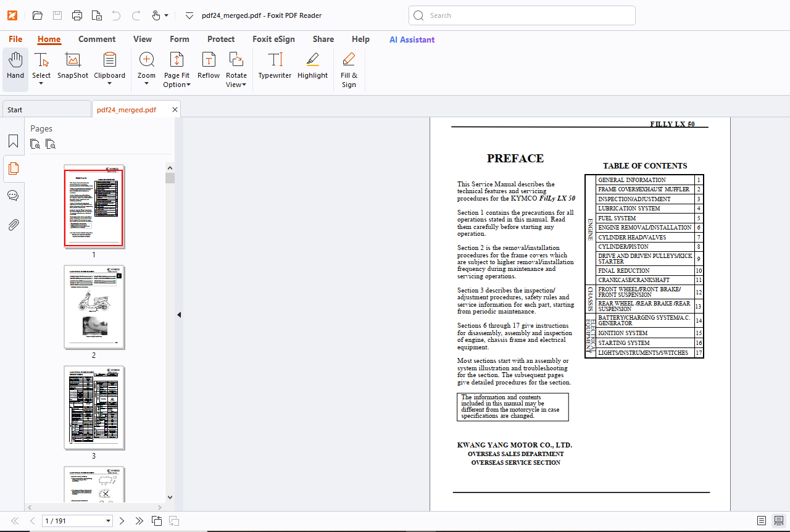Select the Highlight tool
The image size is (790, 532).
pos(312,65)
